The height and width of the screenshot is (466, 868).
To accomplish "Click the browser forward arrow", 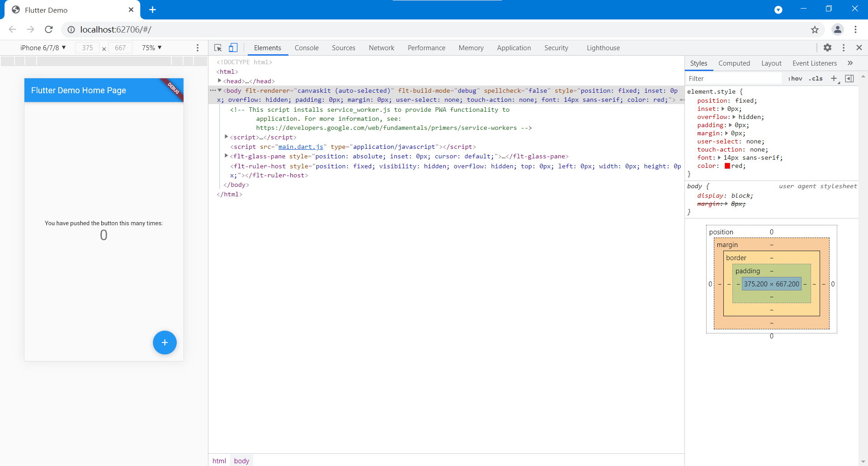I will click(x=30, y=29).
